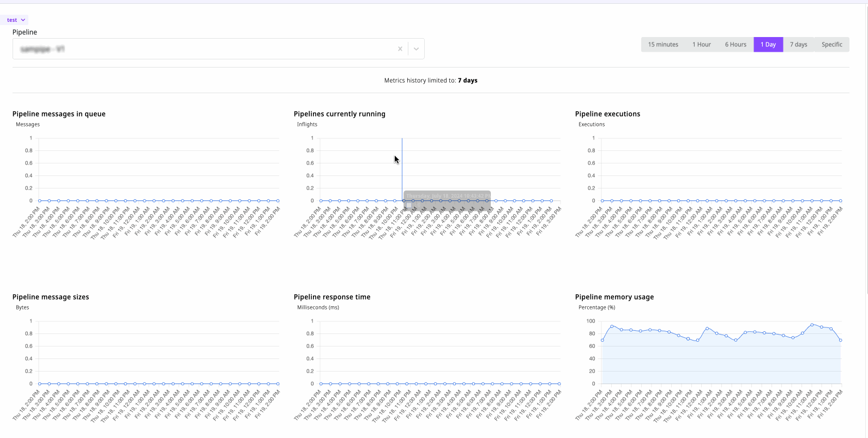Open the Pipeline selector chevron arrow

tap(416, 49)
